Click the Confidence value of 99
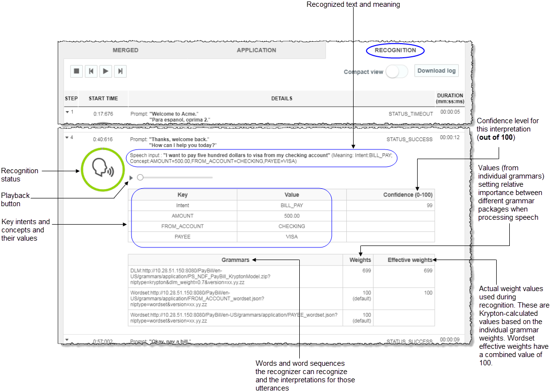This screenshot has height=392, width=551. [x=429, y=205]
